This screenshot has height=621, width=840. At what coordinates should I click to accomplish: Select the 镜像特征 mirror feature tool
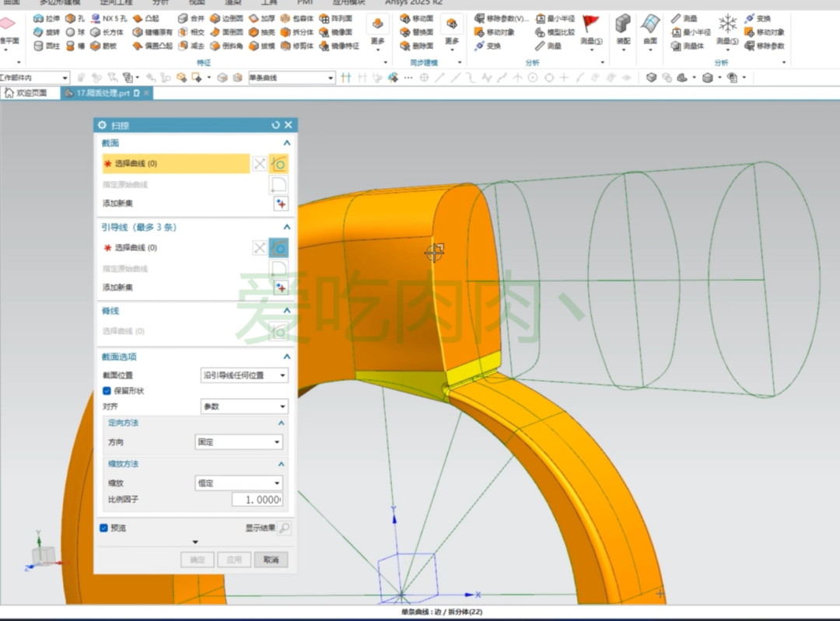pyautogui.click(x=339, y=46)
